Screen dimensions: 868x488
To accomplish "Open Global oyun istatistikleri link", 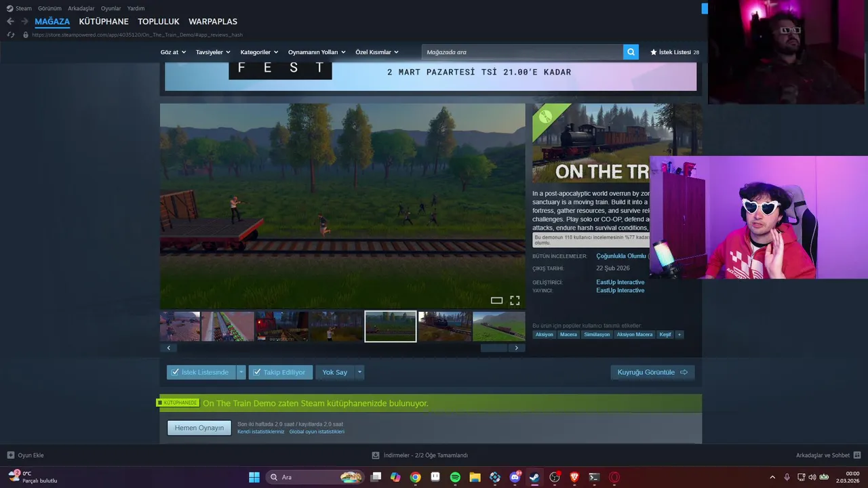I will [x=317, y=432].
